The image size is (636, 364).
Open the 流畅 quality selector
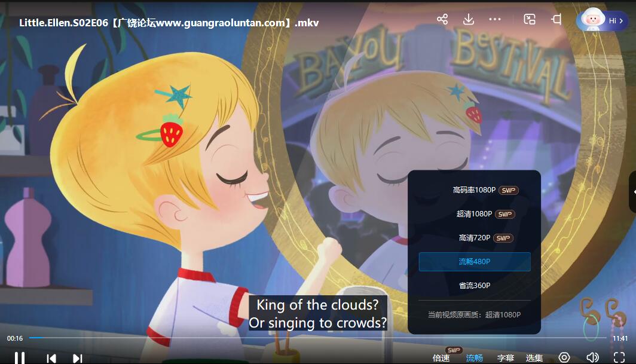[474, 358]
